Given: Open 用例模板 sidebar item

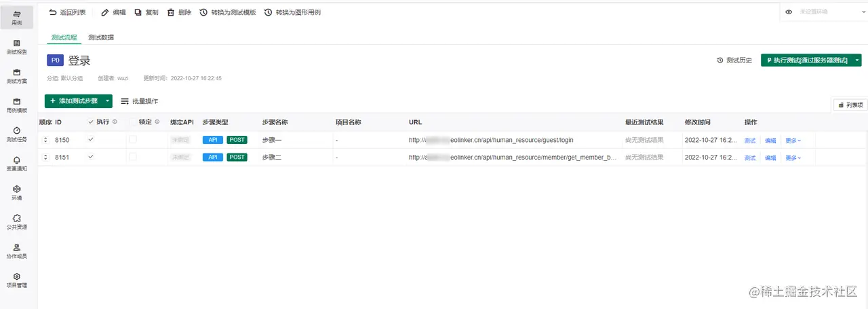Looking at the screenshot, I should click(x=16, y=105).
